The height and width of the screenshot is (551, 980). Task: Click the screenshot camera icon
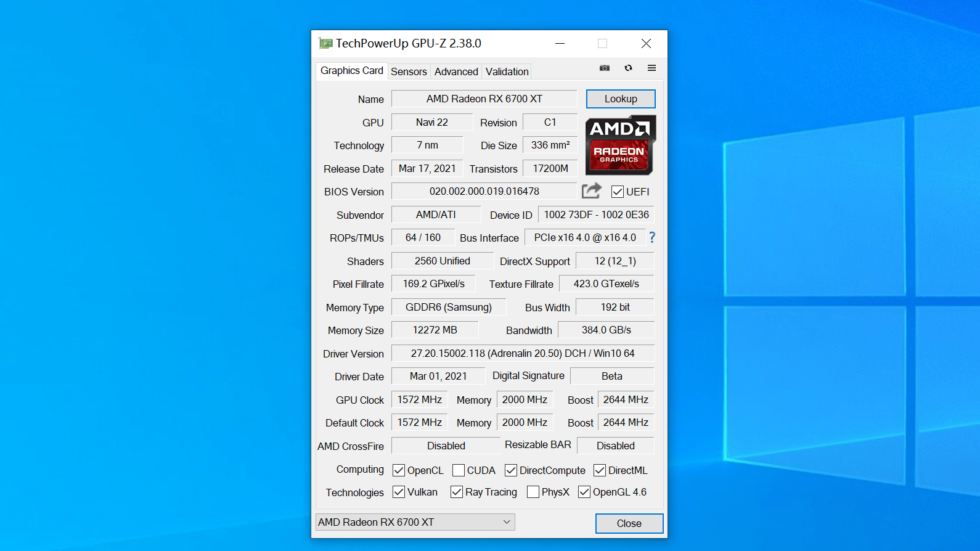[x=605, y=68]
